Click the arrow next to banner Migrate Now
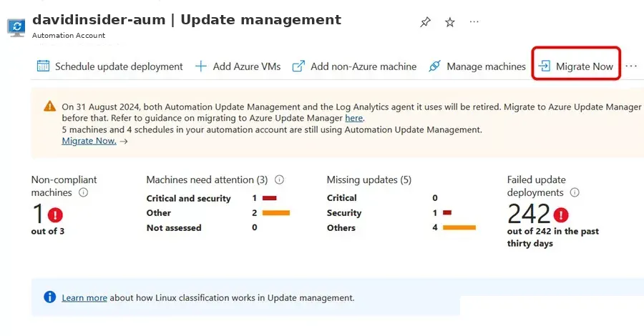644x336 pixels. 124,141
